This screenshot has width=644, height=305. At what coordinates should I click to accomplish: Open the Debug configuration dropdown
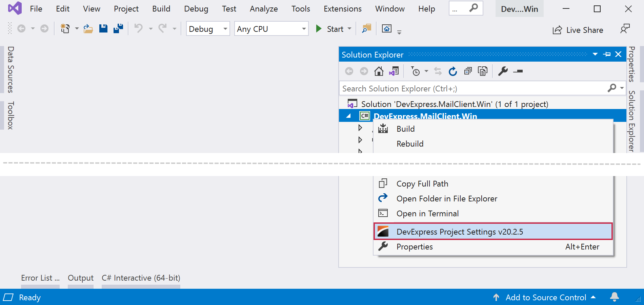click(x=208, y=29)
